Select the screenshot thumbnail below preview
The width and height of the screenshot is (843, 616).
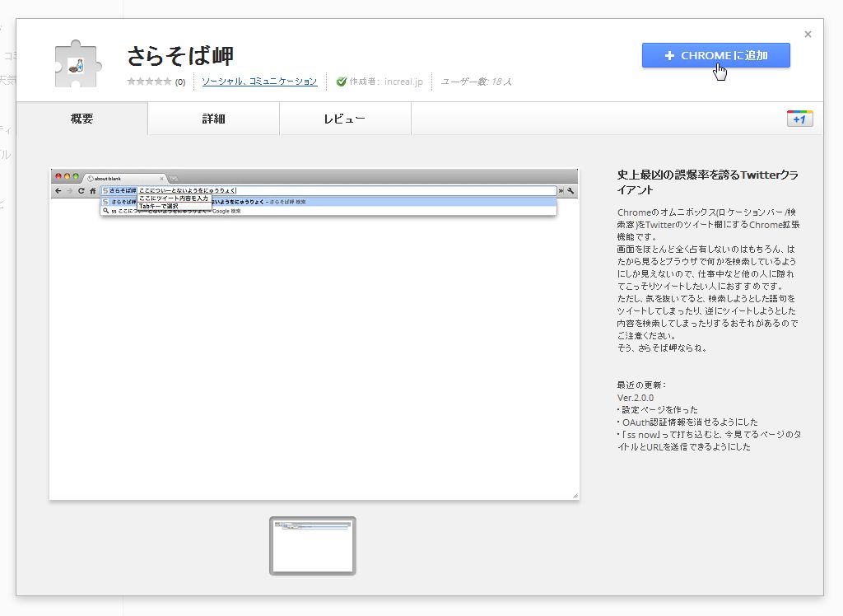click(312, 545)
